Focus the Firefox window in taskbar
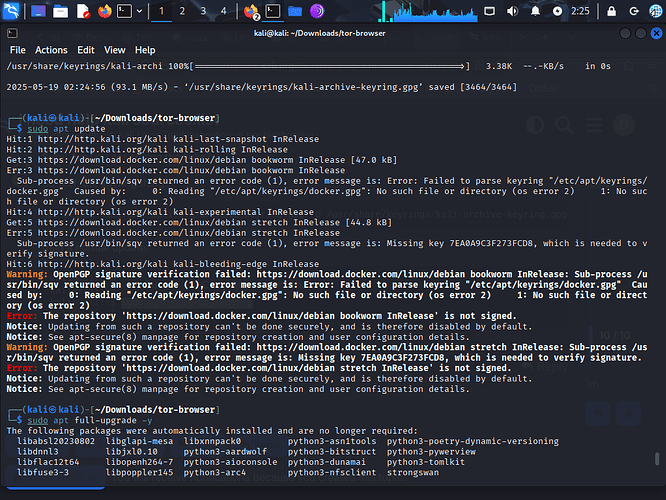The image size is (666, 500). click(251, 11)
